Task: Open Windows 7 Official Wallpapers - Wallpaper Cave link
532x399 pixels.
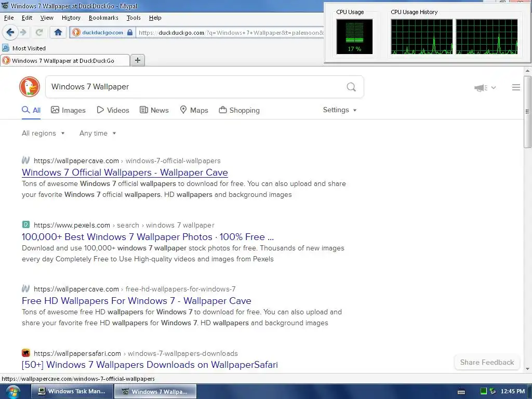Action: click(x=125, y=172)
